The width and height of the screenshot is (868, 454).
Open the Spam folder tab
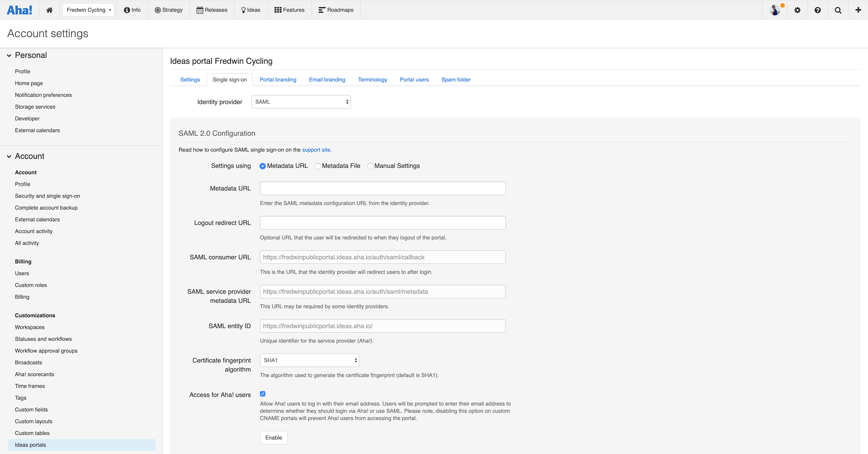456,80
